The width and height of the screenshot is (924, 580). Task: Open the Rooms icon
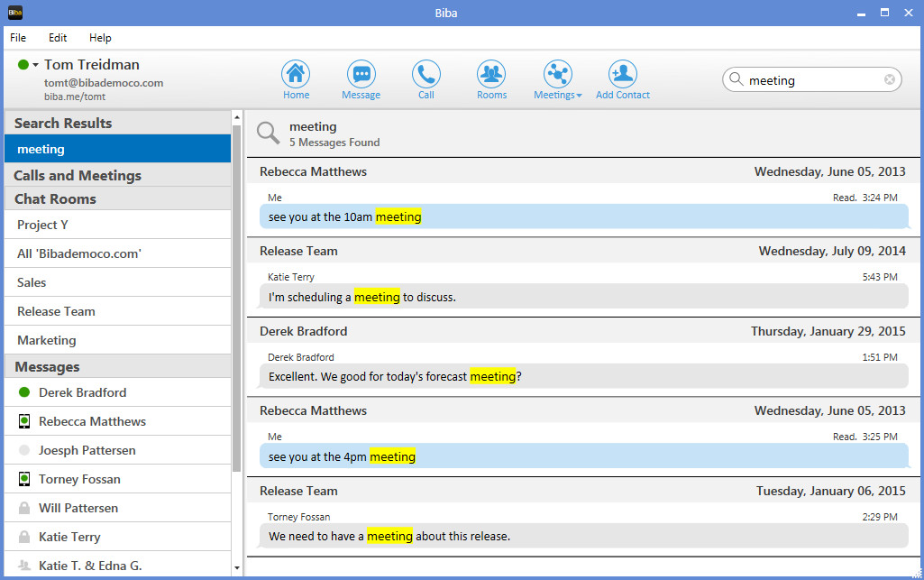(491, 74)
